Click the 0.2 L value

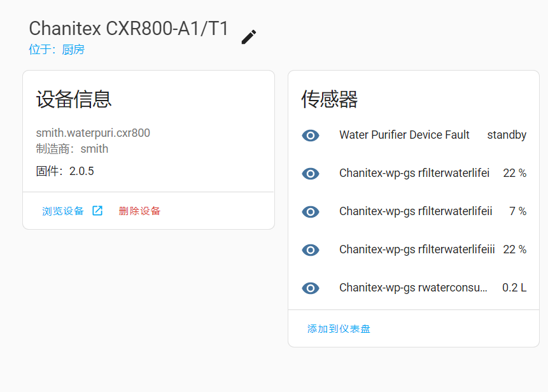click(514, 288)
